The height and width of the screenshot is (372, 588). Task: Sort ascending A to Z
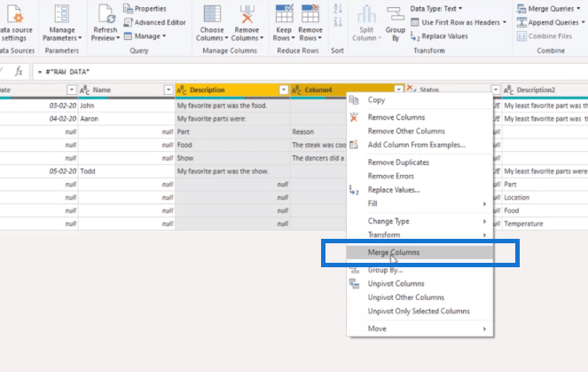click(x=338, y=8)
